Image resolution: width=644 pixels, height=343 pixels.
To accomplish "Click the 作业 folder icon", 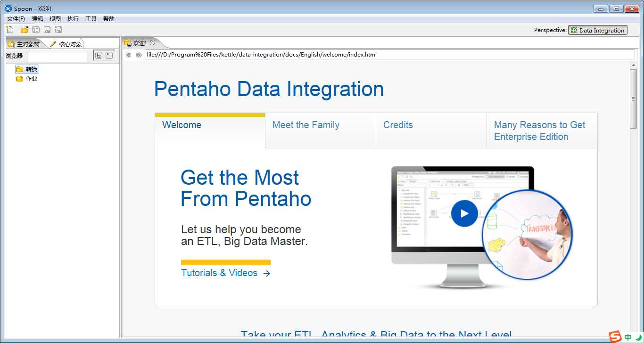I will (19, 79).
